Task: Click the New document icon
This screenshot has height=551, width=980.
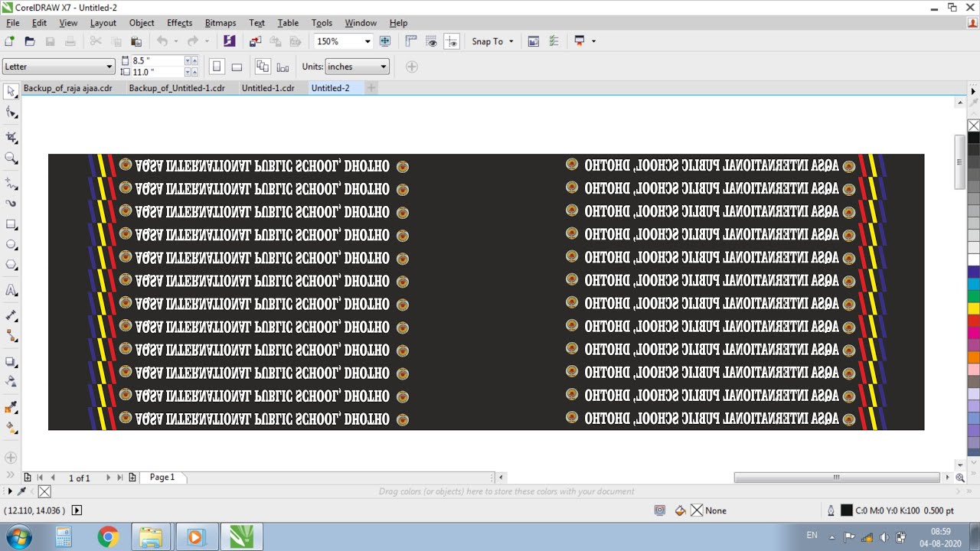Action: click(x=10, y=41)
